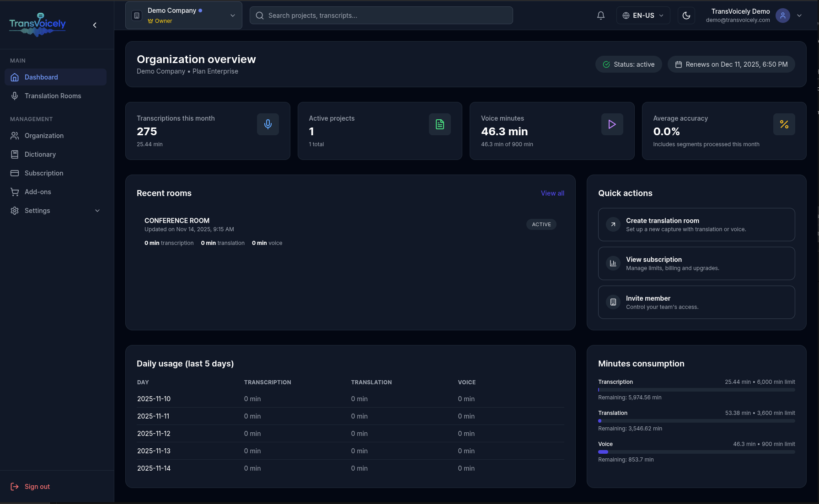The width and height of the screenshot is (819, 504).
Task: Select the 2025-11-12 usage row
Action: point(350,434)
